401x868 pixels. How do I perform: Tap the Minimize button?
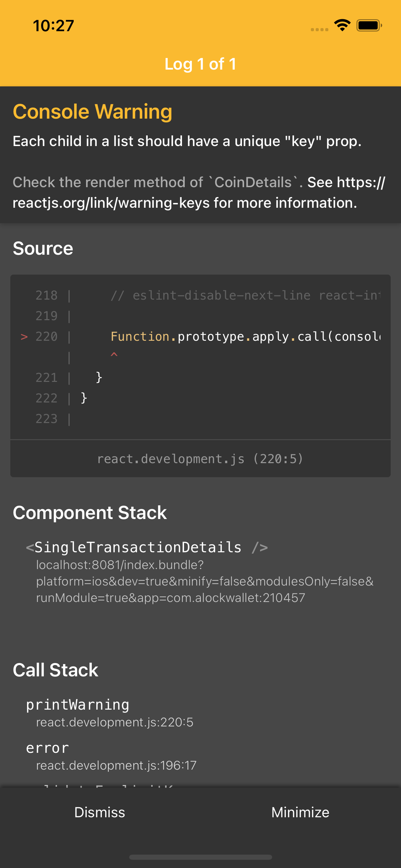[x=301, y=812]
